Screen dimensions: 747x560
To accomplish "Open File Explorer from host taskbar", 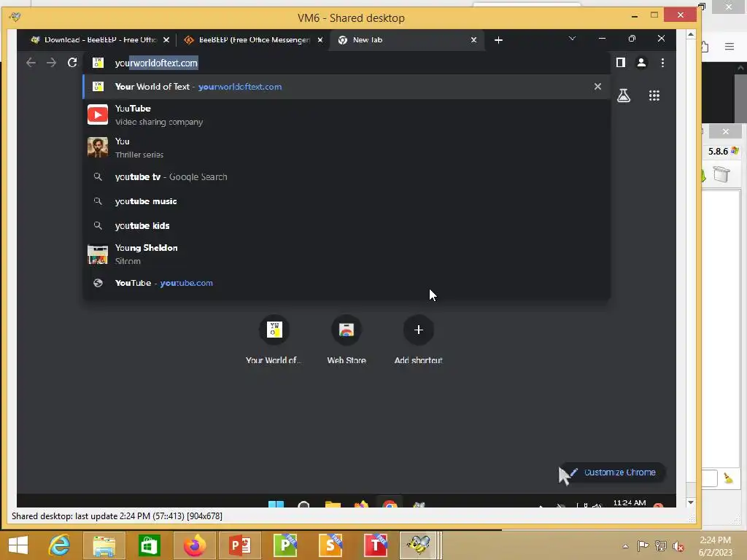I will (x=104, y=545).
